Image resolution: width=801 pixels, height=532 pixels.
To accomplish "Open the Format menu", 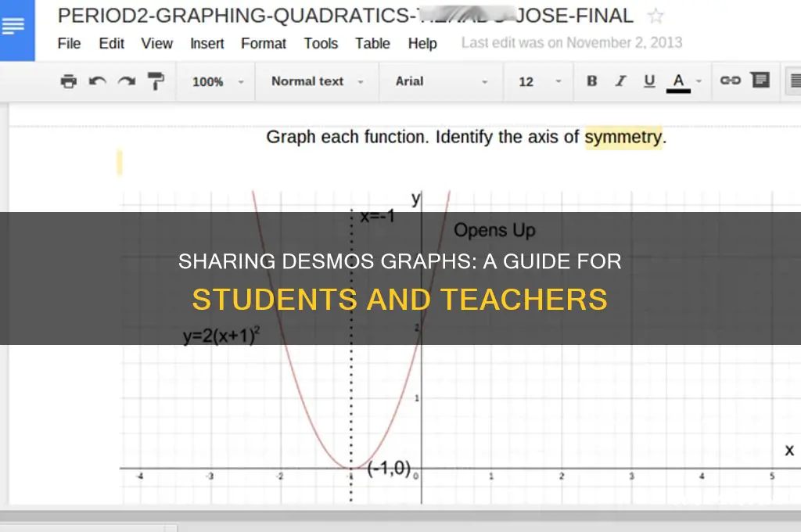I will (263, 44).
